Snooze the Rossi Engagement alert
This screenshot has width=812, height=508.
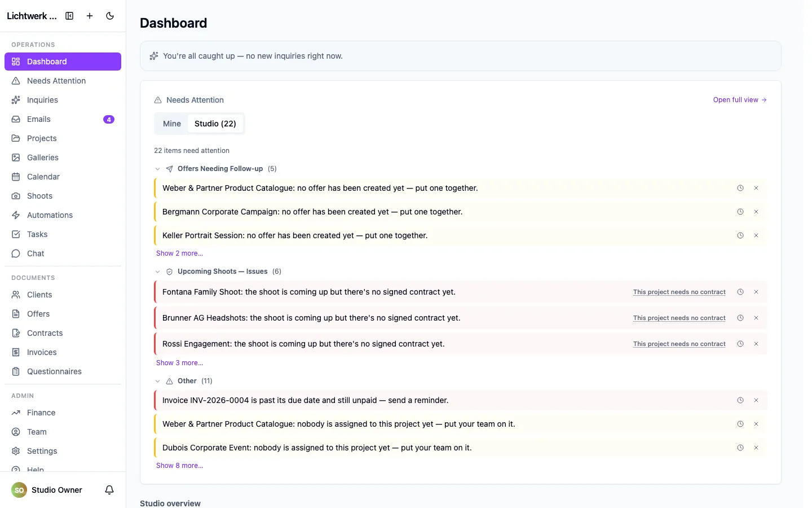(x=740, y=344)
